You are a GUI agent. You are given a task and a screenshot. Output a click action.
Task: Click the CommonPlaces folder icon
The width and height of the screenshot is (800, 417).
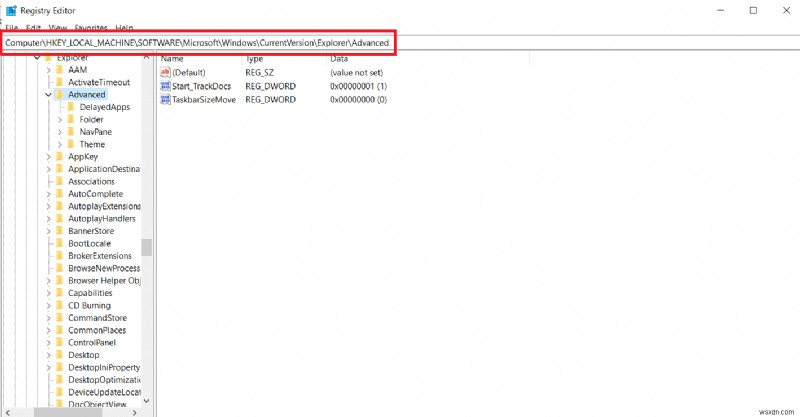click(x=59, y=330)
